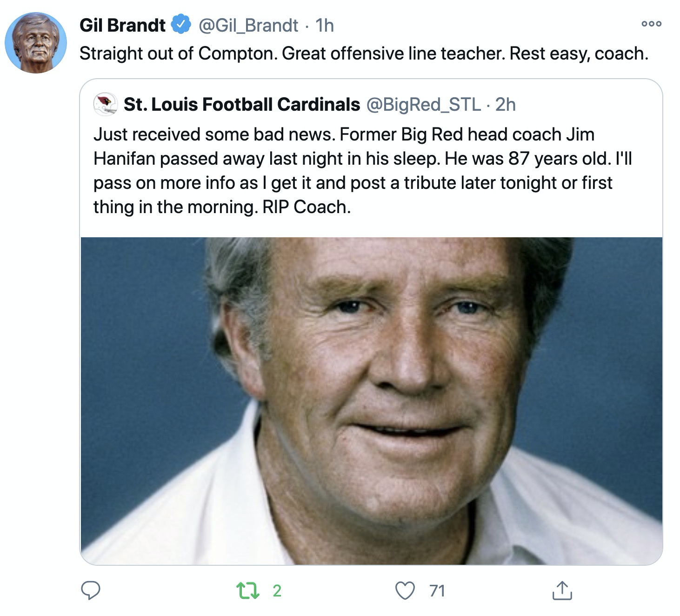Click 'RIP Coach.' at end of quoted tweet
The height and width of the screenshot is (616, 680).
point(307,207)
